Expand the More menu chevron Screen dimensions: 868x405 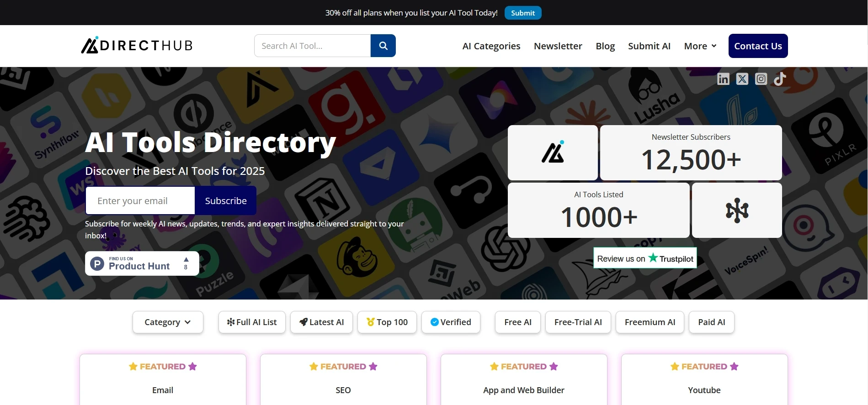tap(714, 46)
